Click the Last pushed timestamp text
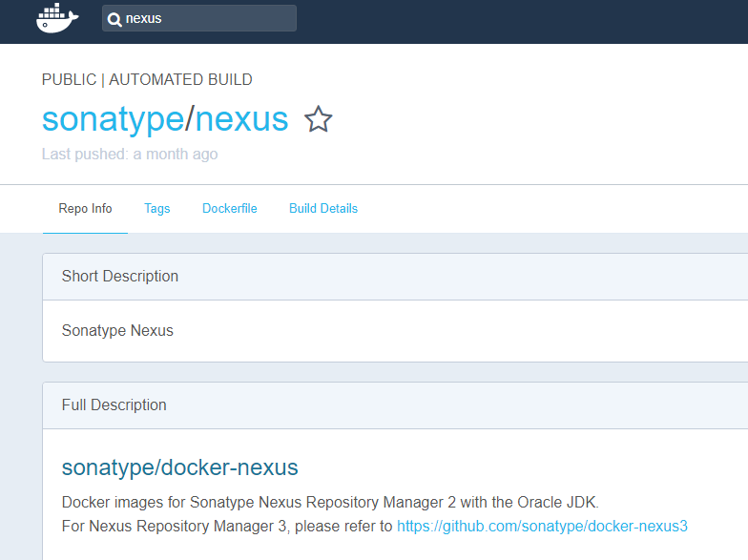 130,155
